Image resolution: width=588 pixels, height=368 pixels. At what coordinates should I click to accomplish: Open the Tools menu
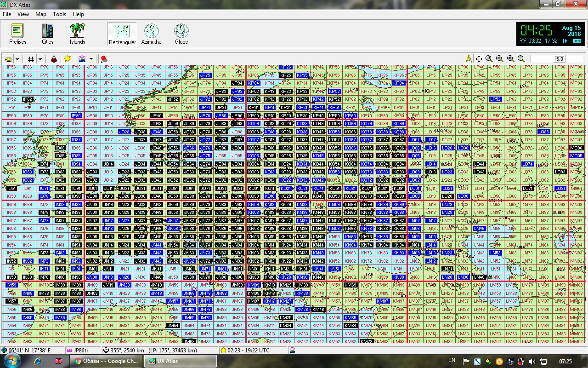[x=59, y=14]
